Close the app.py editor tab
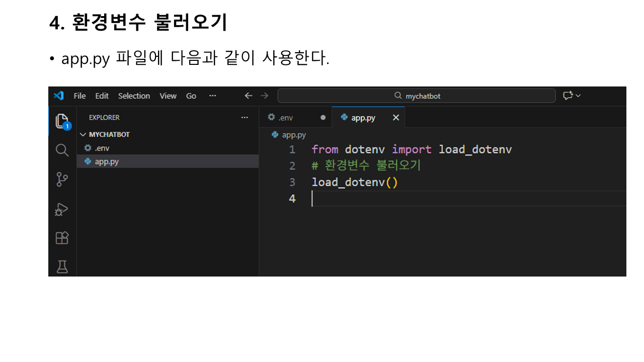644x362 pixels. coord(396,118)
